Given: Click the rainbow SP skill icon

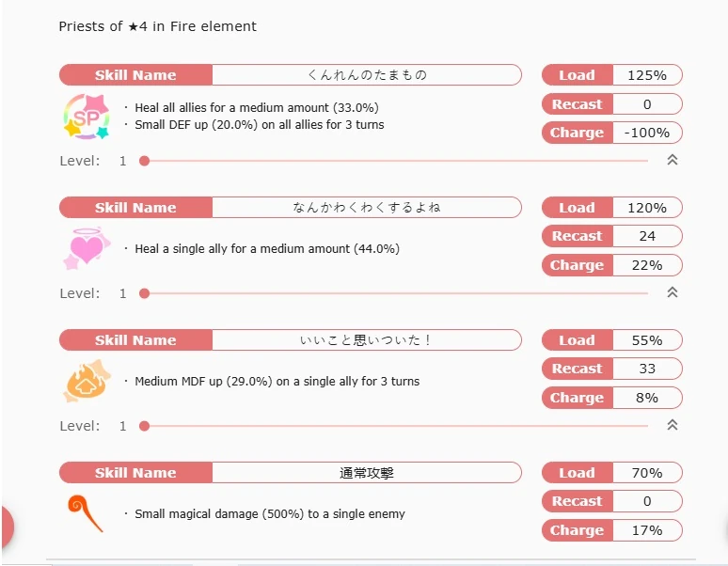Looking at the screenshot, I should (x=87, y=117).
